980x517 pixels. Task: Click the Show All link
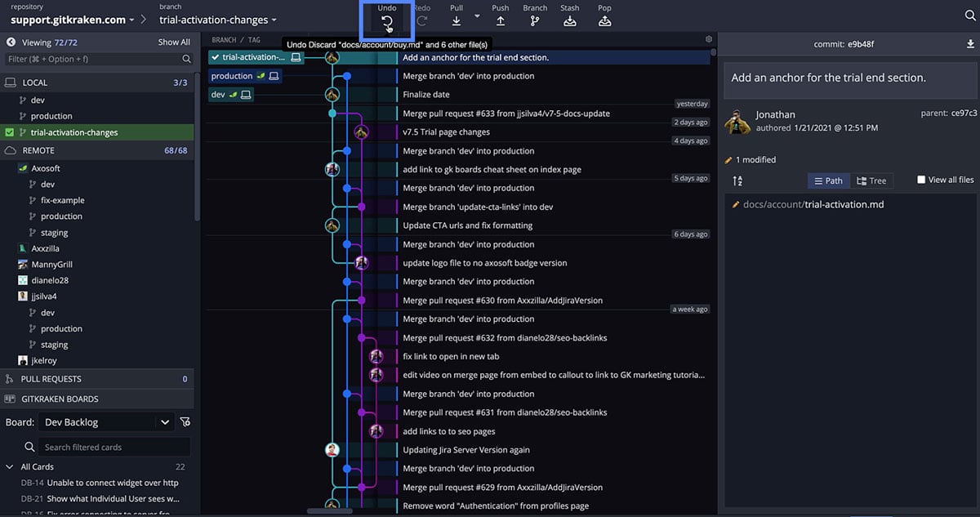coord(174,42)
